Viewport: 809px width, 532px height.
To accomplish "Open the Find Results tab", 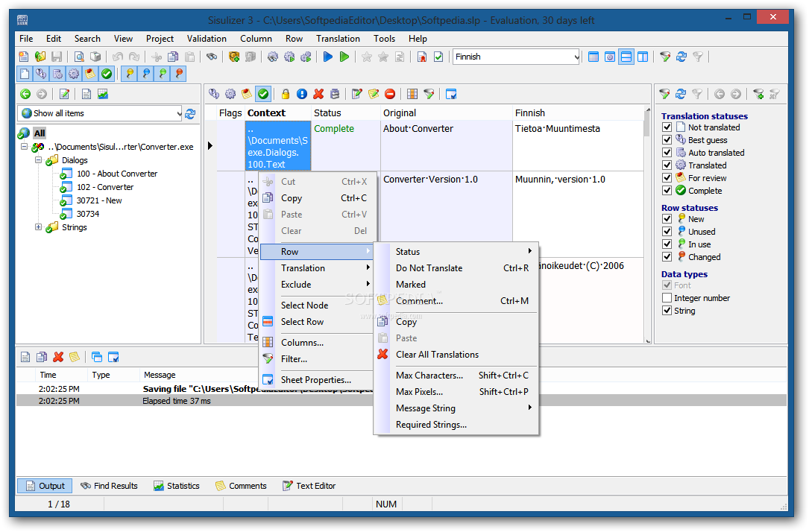I will pyautogui.click(x=110, y=486).
